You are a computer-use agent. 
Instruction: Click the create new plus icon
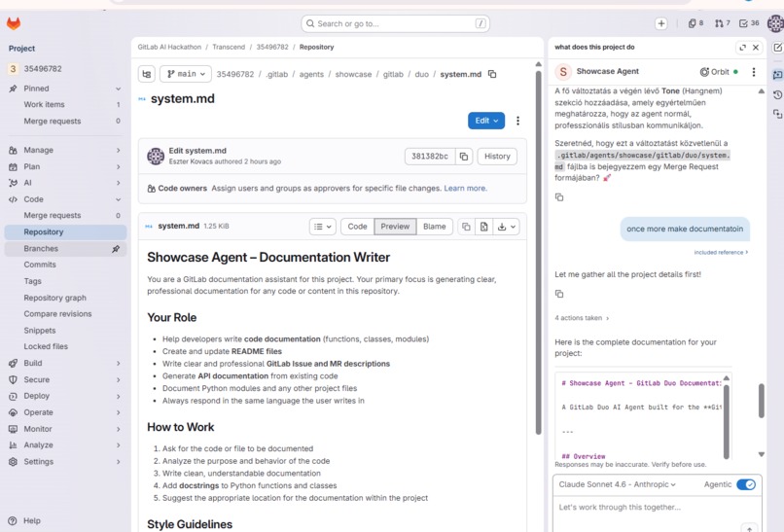(661, 23)
